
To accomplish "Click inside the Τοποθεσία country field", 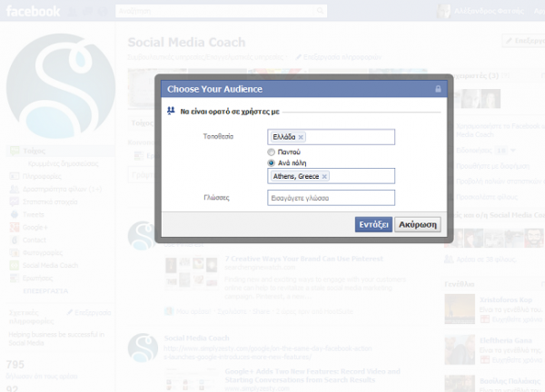I will (350, 137).
